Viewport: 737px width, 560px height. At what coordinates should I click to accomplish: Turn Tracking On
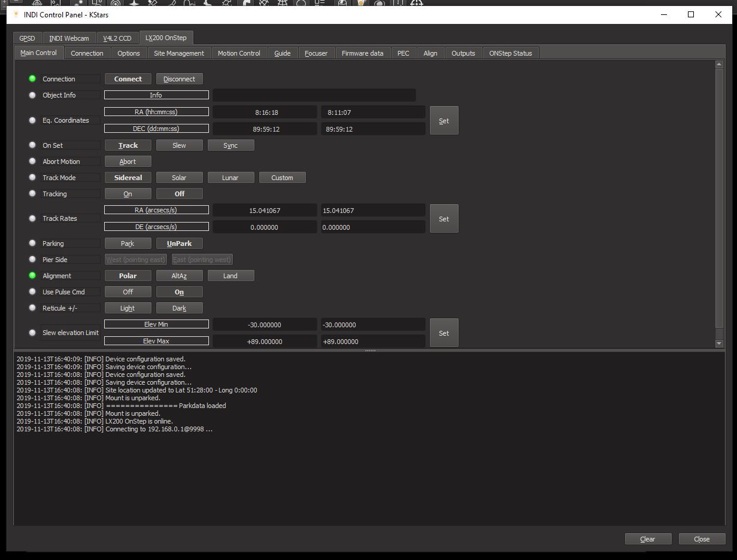click(128, 194)
